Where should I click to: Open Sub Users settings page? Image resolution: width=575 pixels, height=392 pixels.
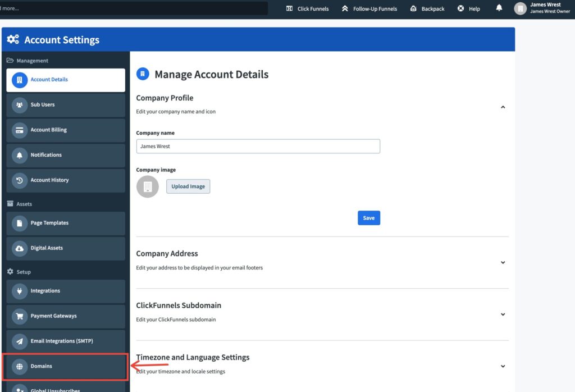pyautogui.click(x=66, y=105)
